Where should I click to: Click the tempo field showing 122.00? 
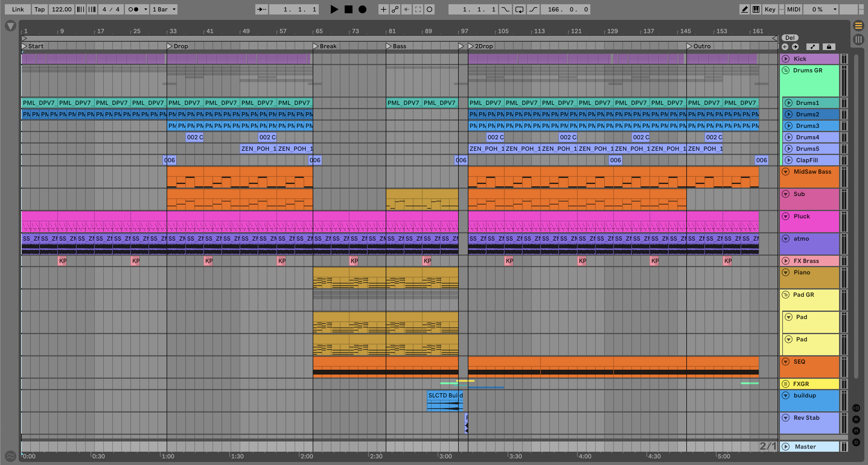(62, 9)
